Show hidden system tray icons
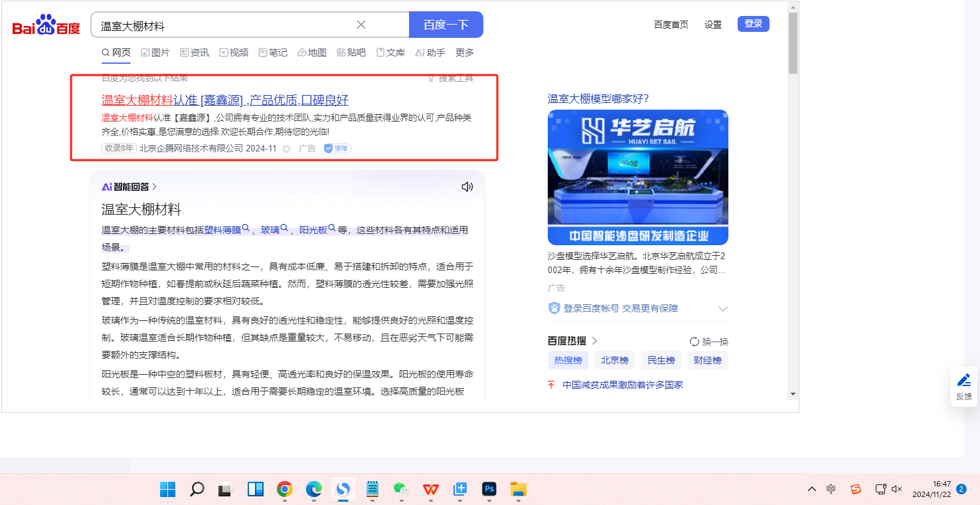This screenshot has height=505, width=980. click(812, 489)
